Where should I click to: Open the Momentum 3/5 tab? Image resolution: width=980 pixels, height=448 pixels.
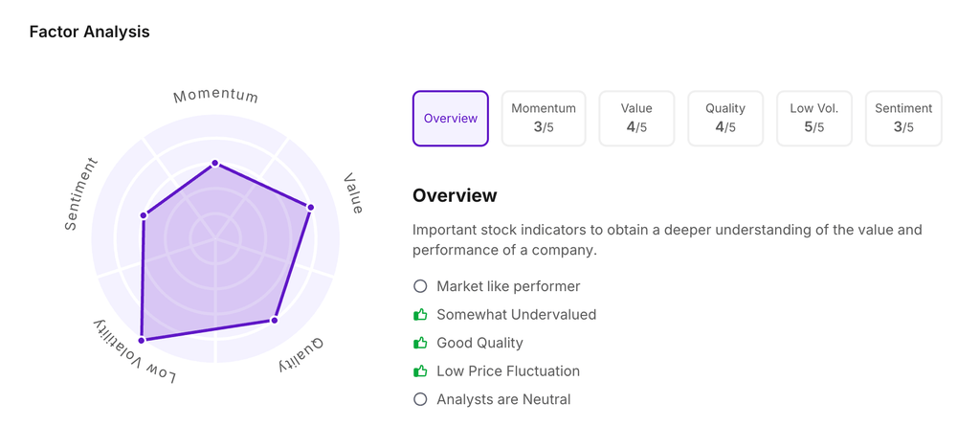pyautogui.click(x=544, y=119)
